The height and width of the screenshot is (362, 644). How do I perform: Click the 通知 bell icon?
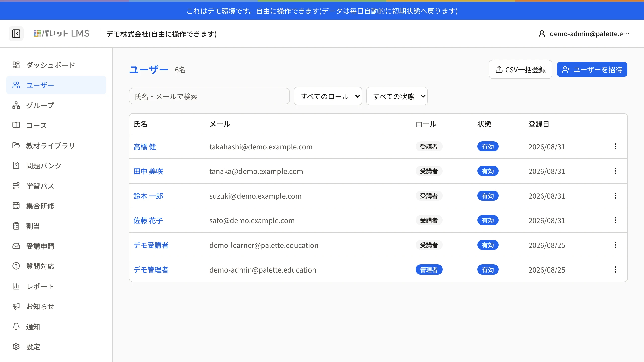click(x=16, y=326)
